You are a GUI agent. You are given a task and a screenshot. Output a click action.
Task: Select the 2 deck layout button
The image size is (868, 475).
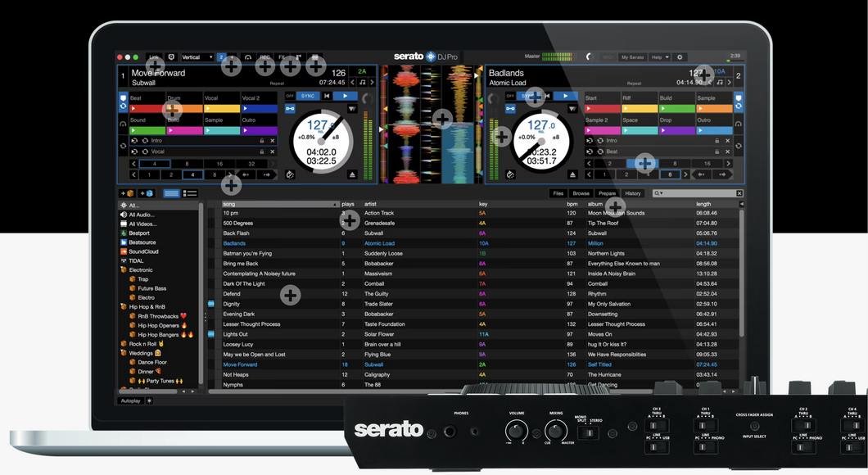tap(221, 57)
